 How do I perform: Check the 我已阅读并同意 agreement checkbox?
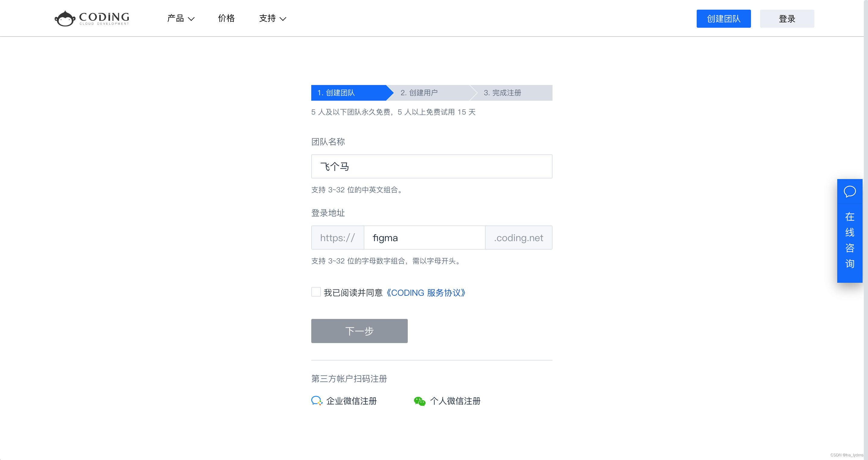click(x=316, y=291)
